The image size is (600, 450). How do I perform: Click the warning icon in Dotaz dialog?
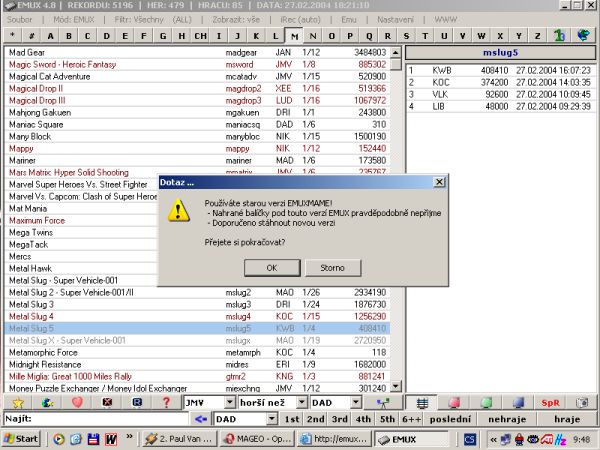(x=179, y=211)
